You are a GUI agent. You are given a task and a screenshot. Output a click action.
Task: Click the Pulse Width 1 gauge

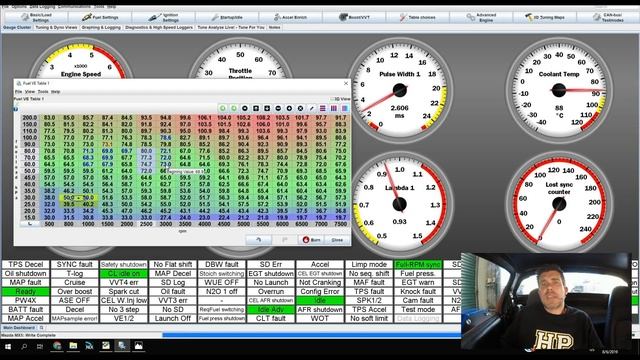pos(400,90)
